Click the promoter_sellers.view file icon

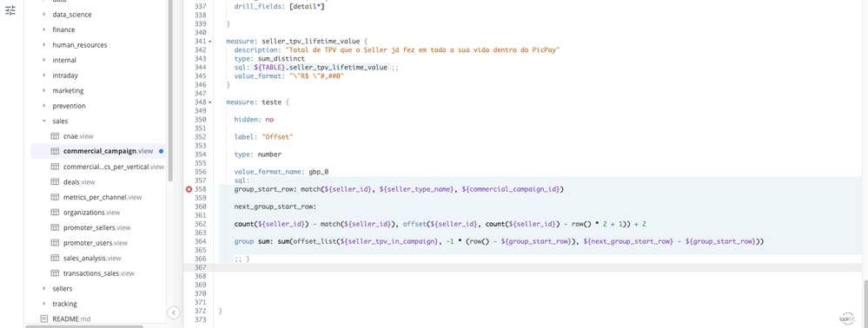(x=55, y=227)
